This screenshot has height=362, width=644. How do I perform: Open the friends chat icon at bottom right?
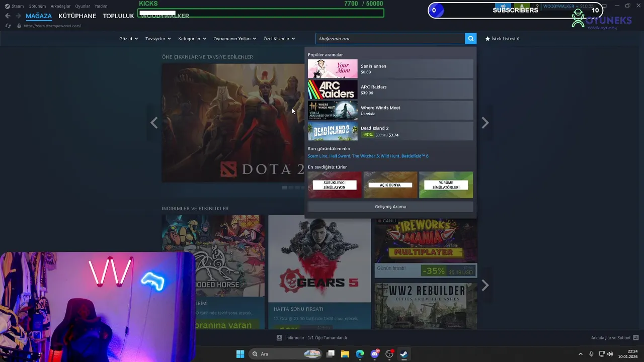coord(636,338)
